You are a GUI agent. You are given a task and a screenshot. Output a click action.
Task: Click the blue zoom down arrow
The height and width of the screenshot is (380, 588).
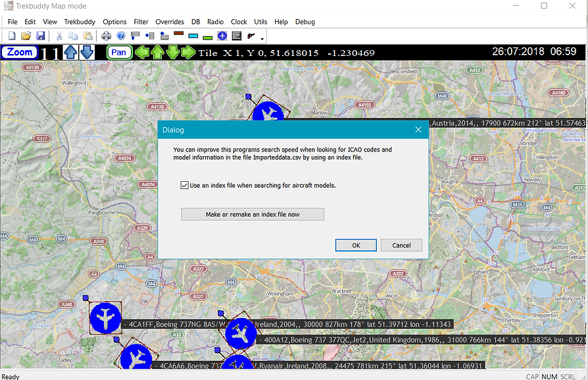tap(87, 53)
